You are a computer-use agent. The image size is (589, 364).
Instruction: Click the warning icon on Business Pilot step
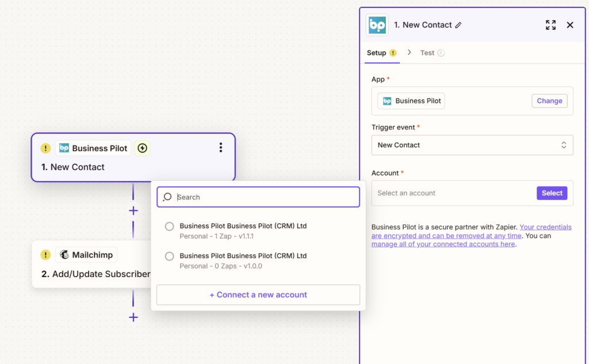point(45,148)
